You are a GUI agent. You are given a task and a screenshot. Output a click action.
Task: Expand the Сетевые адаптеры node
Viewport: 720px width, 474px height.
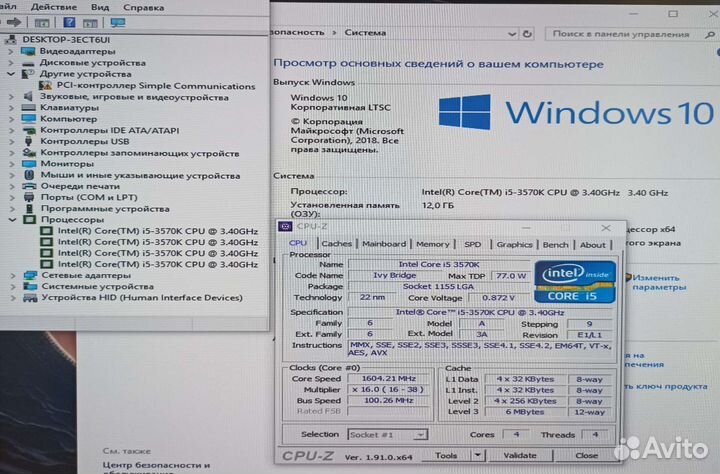click(x=13, y=276)
